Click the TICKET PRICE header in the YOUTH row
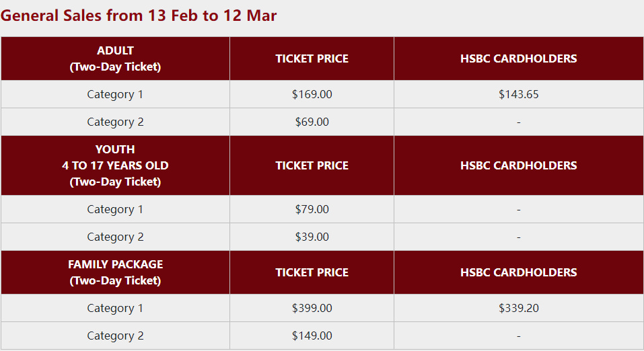This screenshot has height=351, width=644. (x=312, y=165)
